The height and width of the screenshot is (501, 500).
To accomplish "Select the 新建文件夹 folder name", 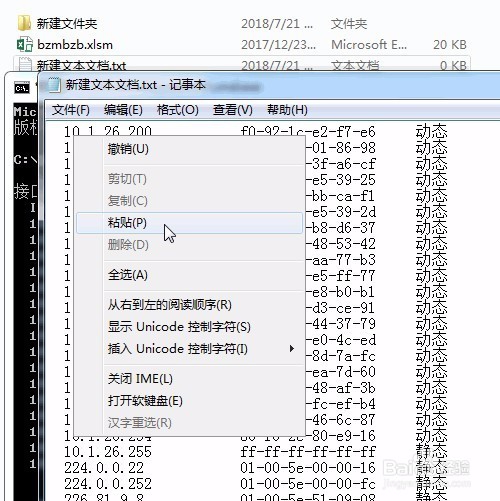I will point(67,24).
